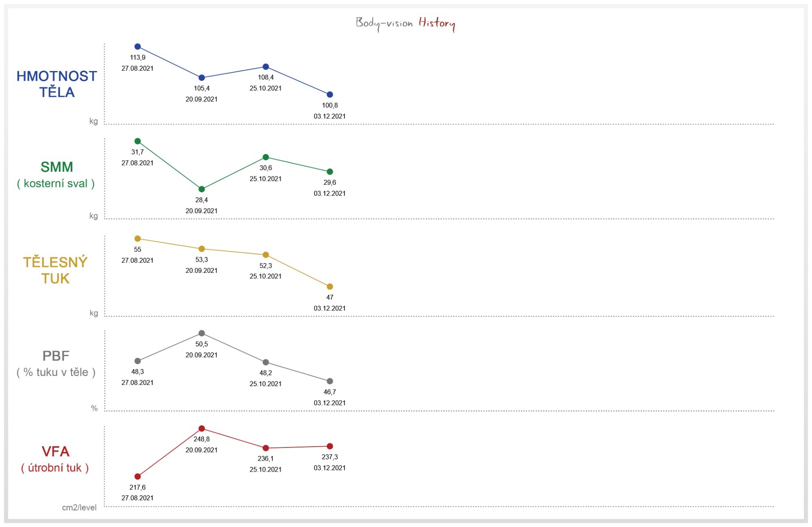Select the green 30,6 point dated 25.10.2021
This screenshot has width=812, height=527.
[x=266, y=157]
